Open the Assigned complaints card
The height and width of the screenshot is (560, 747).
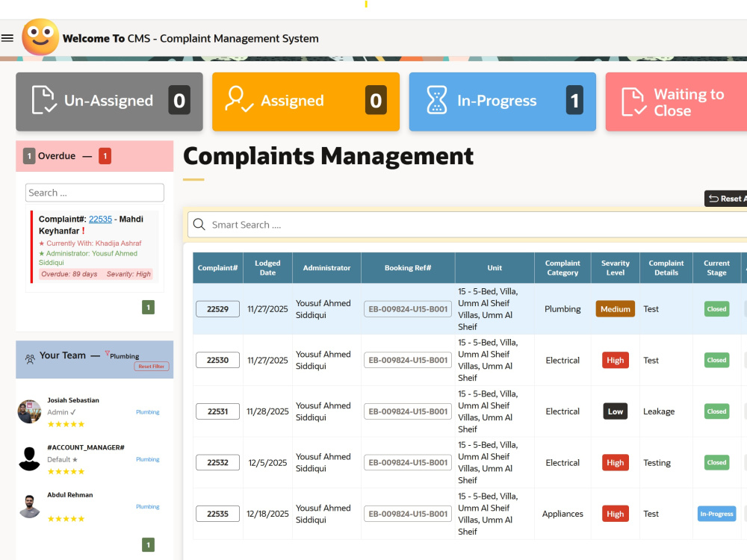pyautogui.click(x=306, y=102)
